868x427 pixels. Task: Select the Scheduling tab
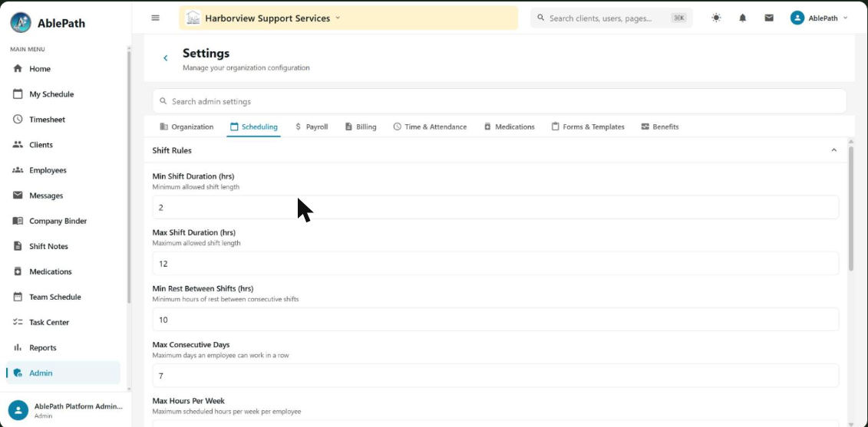pos(254,126)
